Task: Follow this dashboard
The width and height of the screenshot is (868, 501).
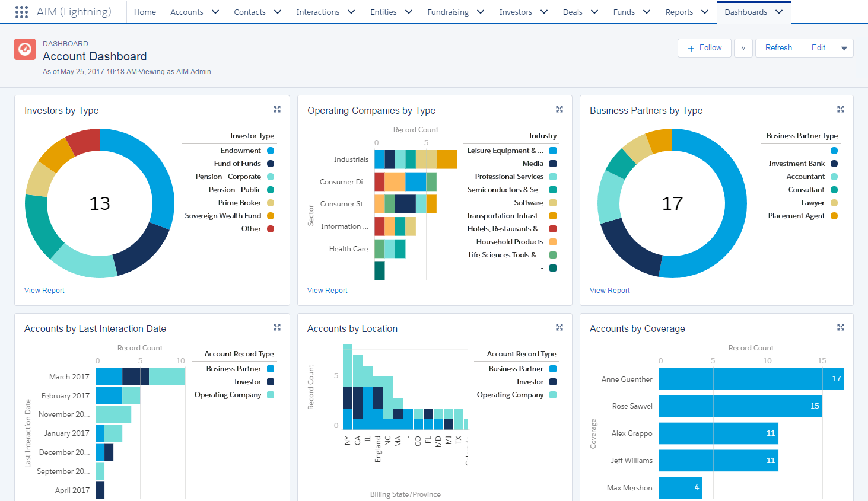Action: pos(705,48)
